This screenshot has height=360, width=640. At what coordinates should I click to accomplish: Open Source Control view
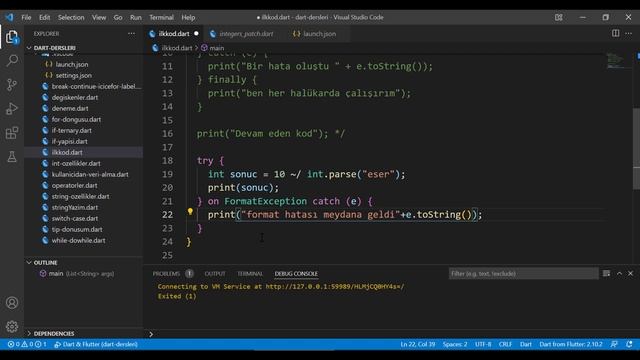pyautogui.click(x=12, y=84)
